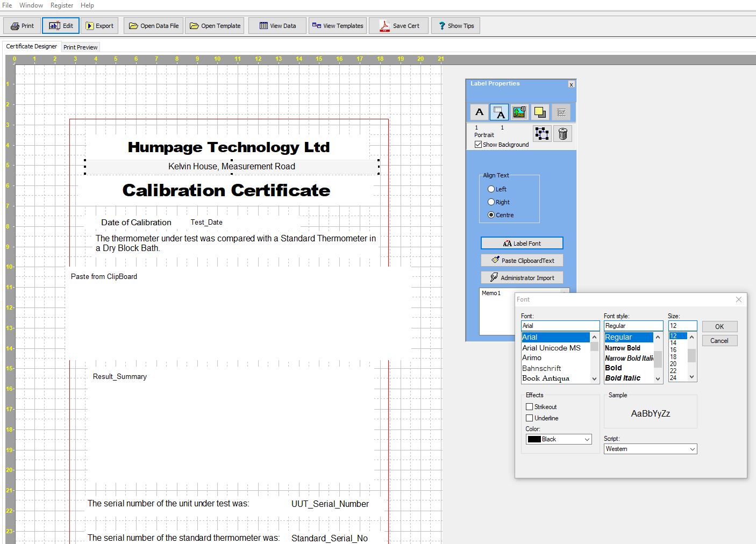Click Paste ClipboardText button

[x=522, y=260]
